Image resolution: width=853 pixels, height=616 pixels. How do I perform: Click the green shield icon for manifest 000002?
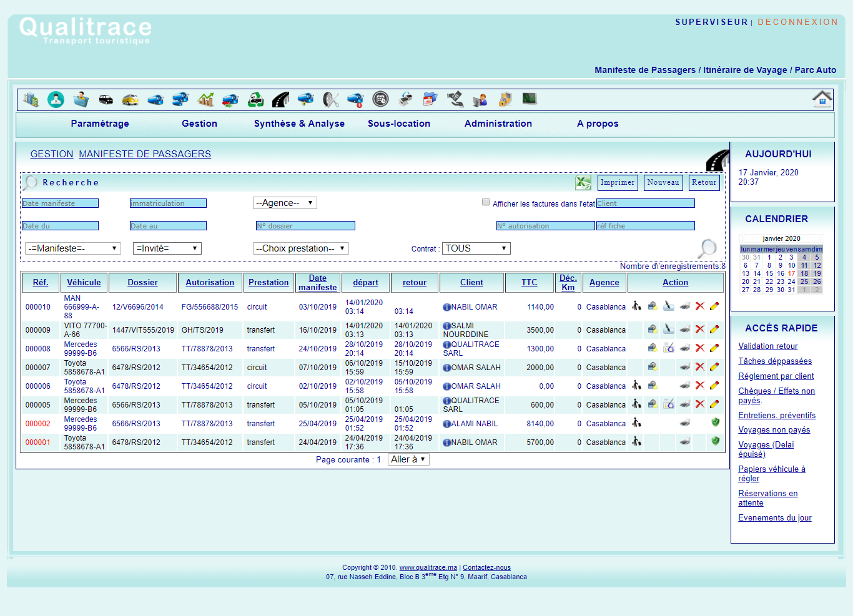(x=715, y=423)
